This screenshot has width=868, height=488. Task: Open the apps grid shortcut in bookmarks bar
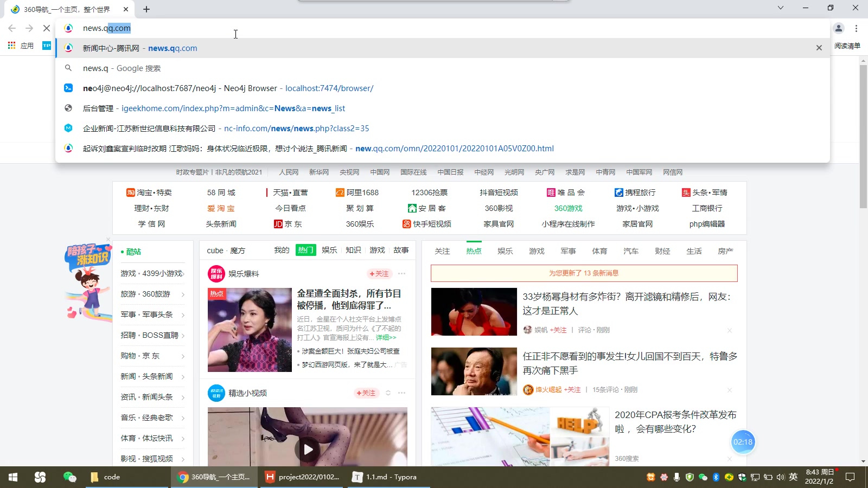pos(21,46)
